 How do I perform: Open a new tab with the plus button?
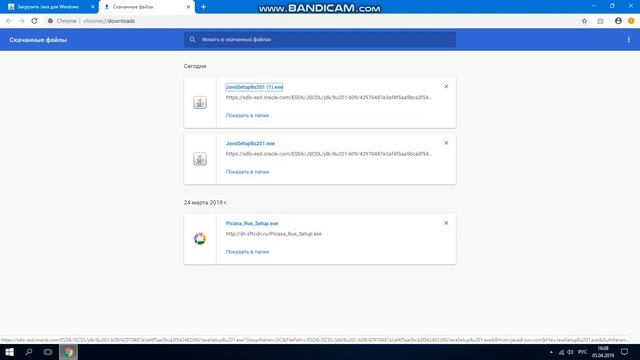pos(203,7)
